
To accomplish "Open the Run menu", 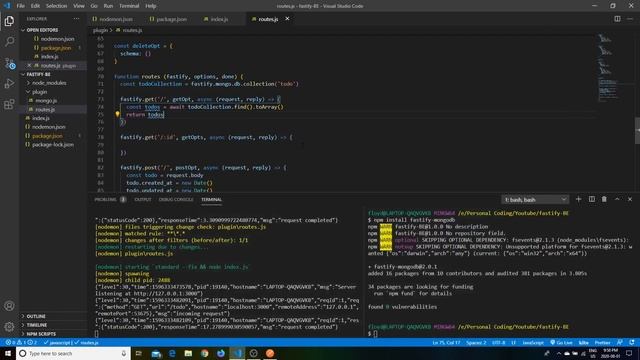I will pyautogui.click(x=108, y=6).
